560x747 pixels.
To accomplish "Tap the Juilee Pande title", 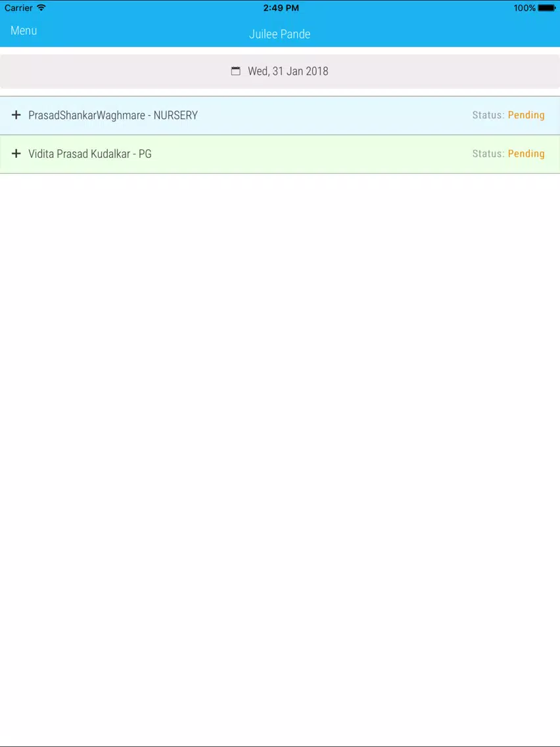I will [279, 34].
